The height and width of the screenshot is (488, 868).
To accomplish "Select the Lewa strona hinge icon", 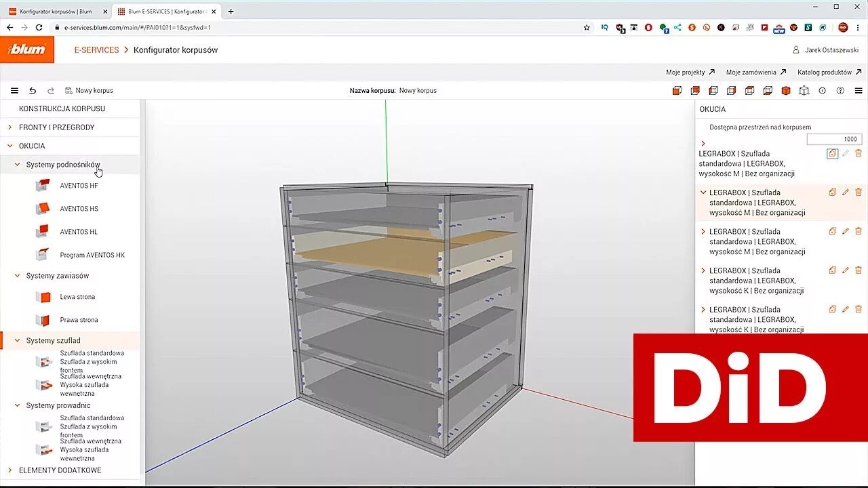I will (x=43, y=297).
